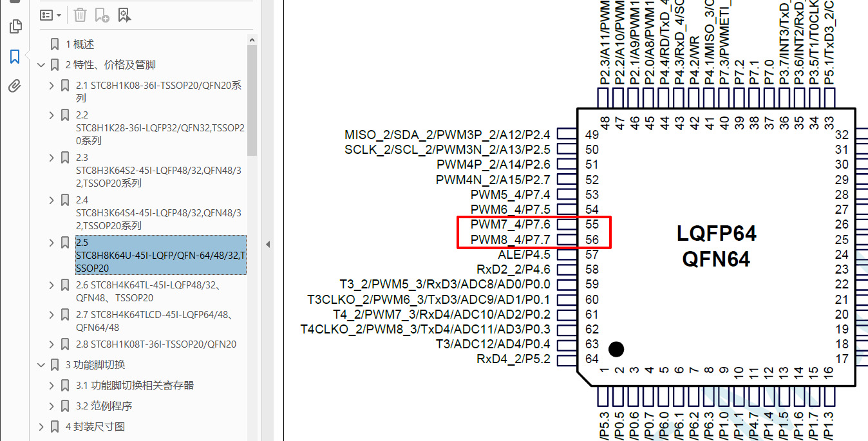Image resolution: width=868 pixels, height=441 pixels.
Task: Click pin label PWM4P_2/A14/P2.6
Action: 493,165
